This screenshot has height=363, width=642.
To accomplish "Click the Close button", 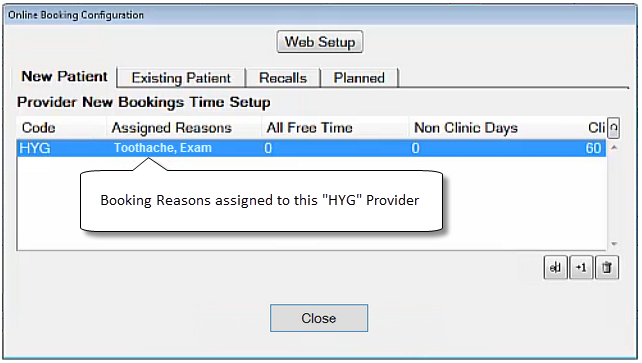I will (319, 318).
